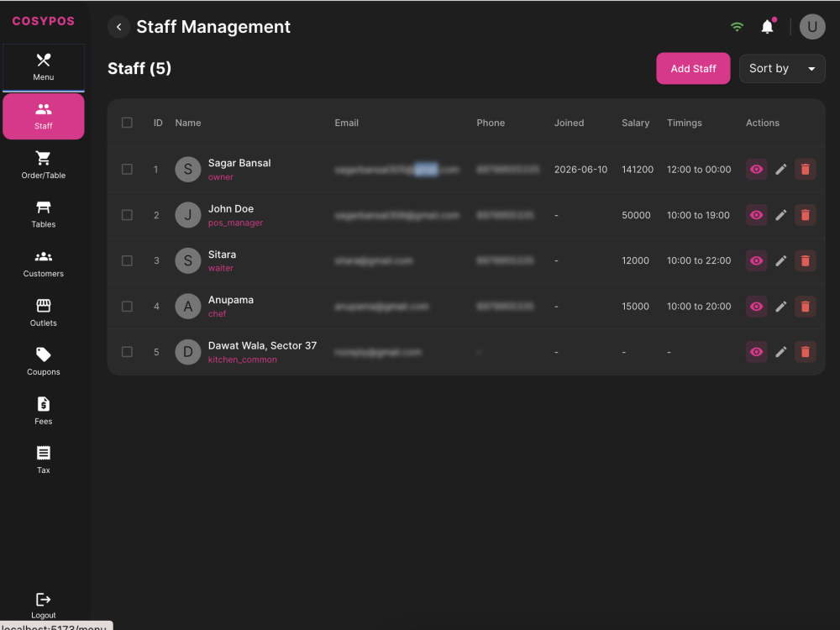Open Outlets from the sidebar
The image size is (840, 630).
[44, 312]
